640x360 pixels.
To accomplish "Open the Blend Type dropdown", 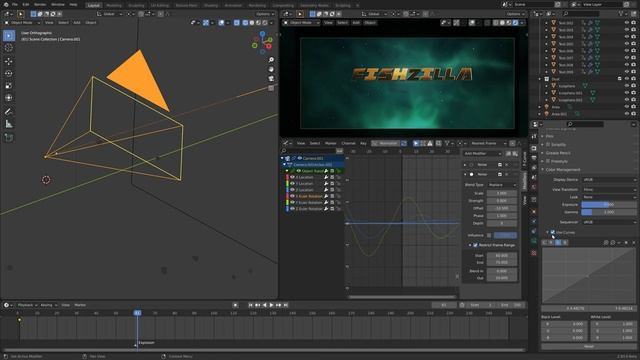I will (502, 185).
